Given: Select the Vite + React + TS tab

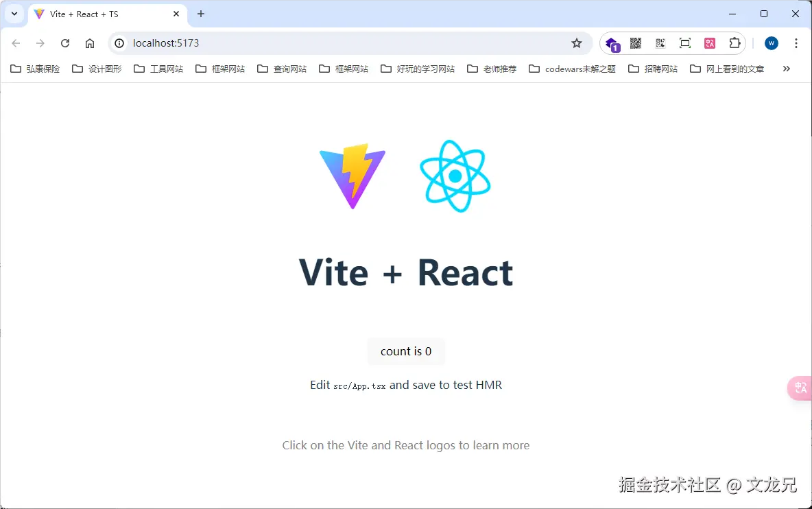Looking at the screenshot, I should pyautogui.click(x=107, y=14).
